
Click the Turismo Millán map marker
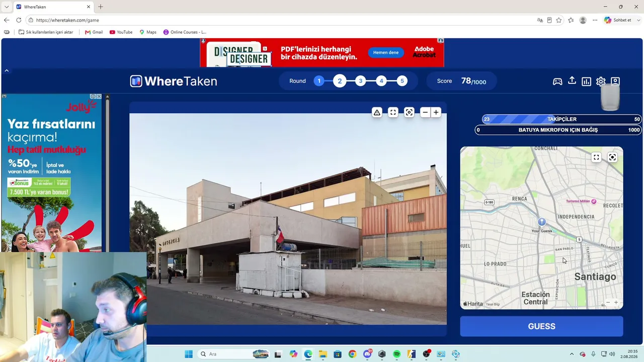point(594,201)
